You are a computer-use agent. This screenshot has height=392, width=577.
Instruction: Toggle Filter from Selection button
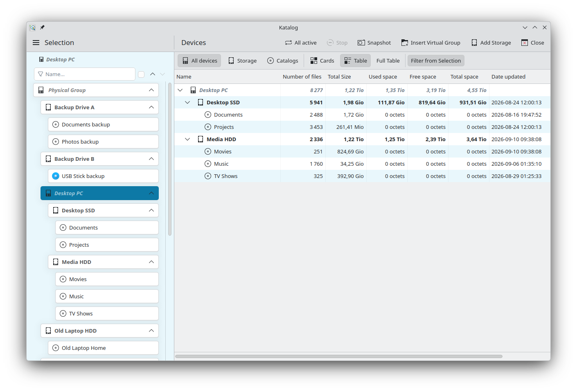click(436, 61)
